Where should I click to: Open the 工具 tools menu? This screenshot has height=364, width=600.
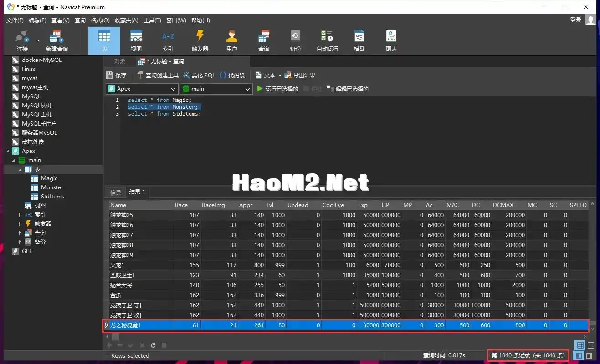point(152,20)
